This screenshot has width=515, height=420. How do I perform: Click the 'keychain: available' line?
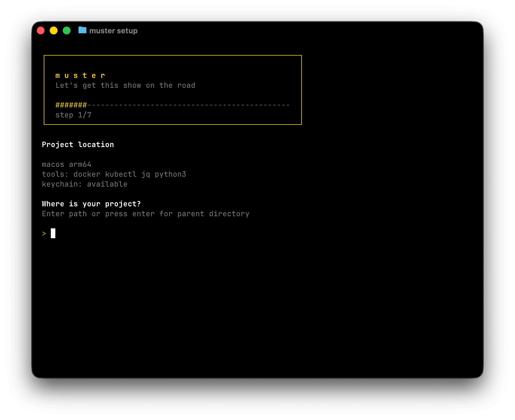click(x=85, y=184)
